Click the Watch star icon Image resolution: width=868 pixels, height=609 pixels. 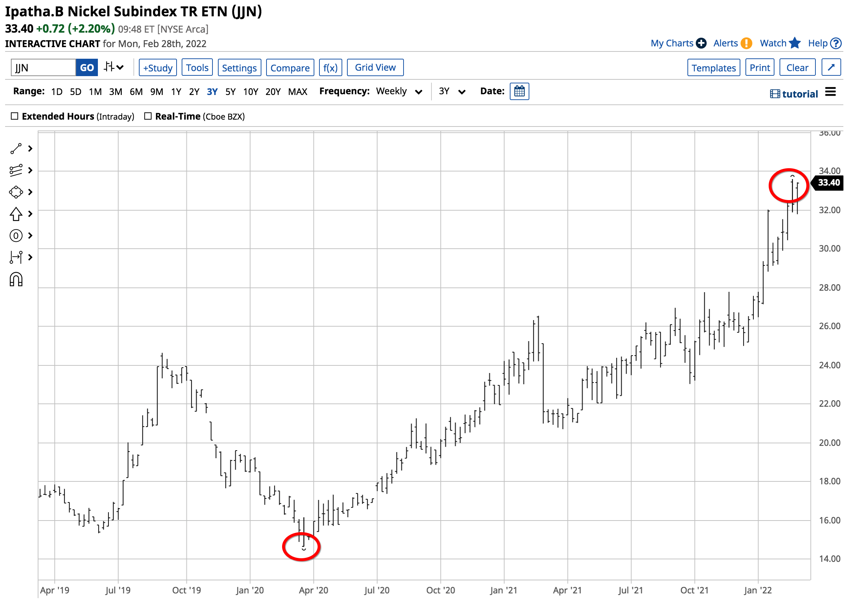(x=795, y=43)
